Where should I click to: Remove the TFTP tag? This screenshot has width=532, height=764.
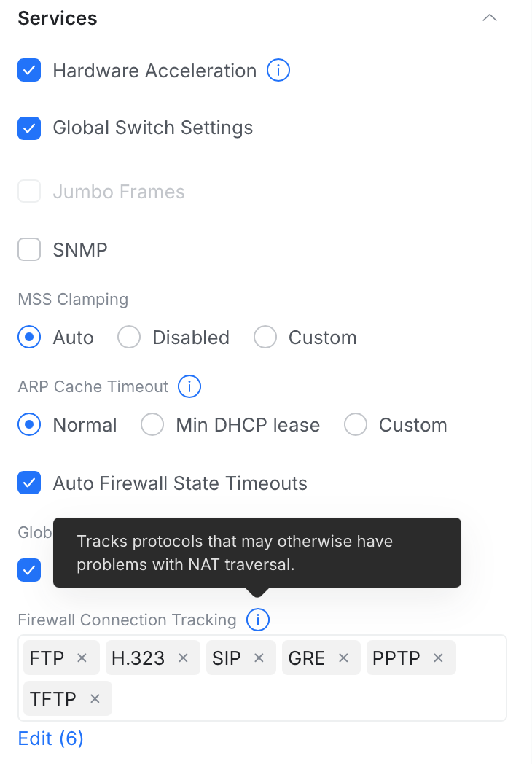[95, 699]
